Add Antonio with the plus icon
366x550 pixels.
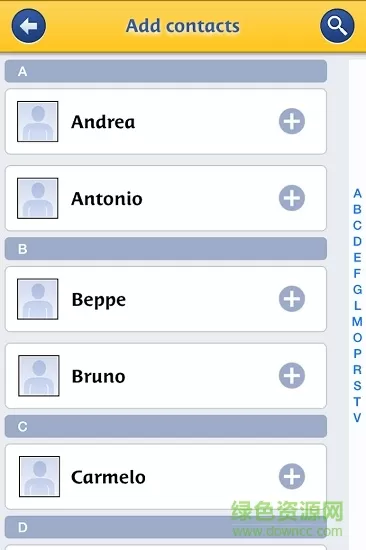click(x=292, y=198)
